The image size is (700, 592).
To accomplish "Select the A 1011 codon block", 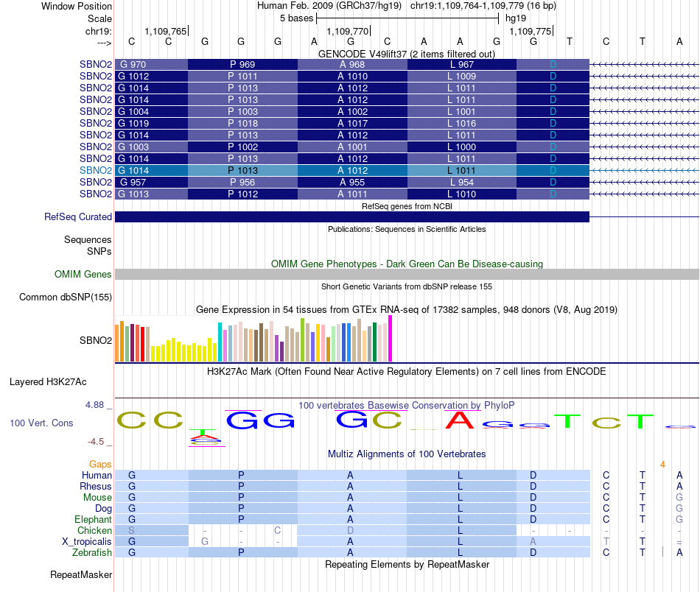I will [x=352, y=194].
